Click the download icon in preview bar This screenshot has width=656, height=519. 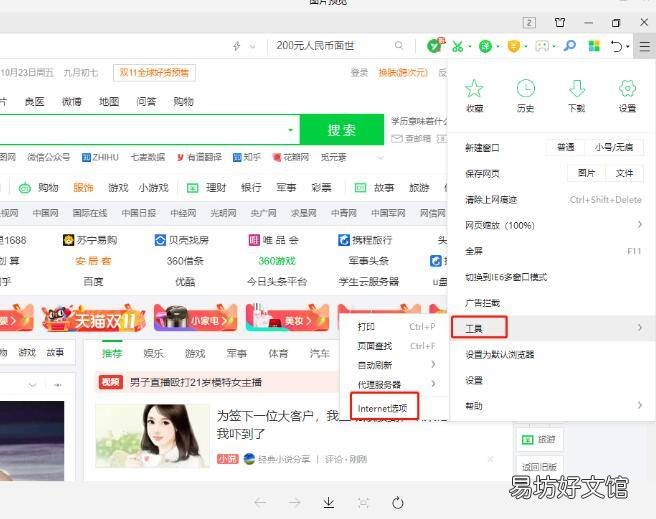coord(329,502)
